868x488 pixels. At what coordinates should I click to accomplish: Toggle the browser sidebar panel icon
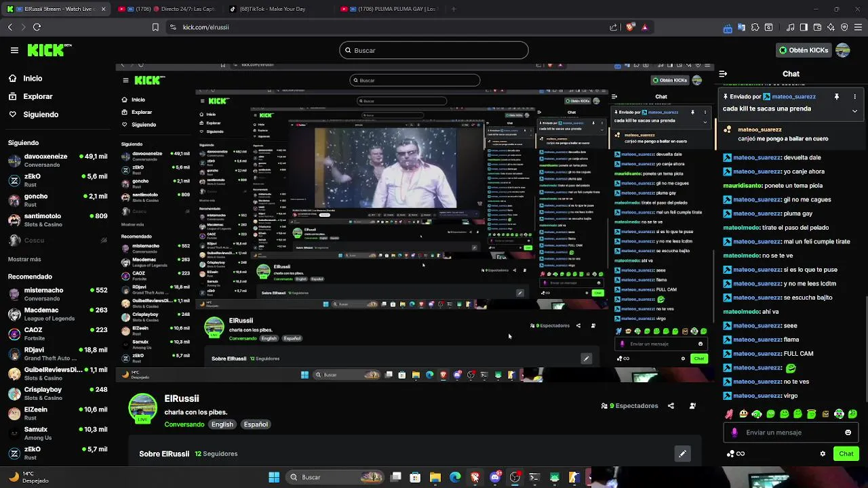pyautogui.click(x=804, y=27)
